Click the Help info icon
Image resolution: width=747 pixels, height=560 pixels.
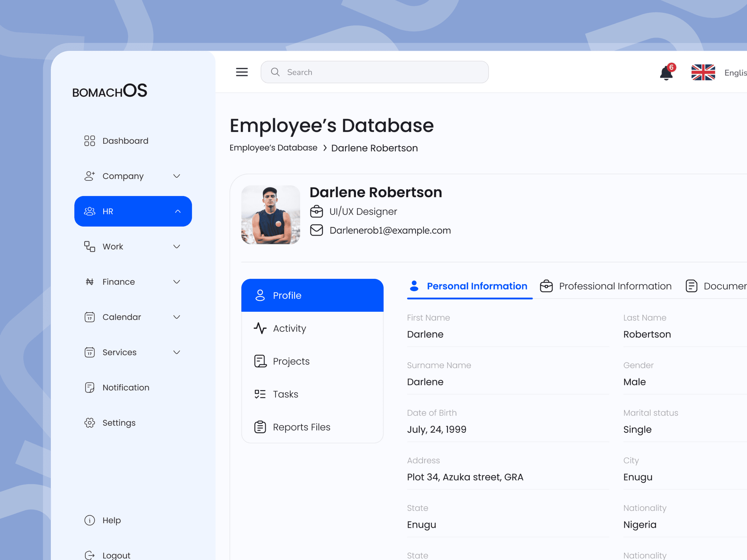(x=89, y=520)
